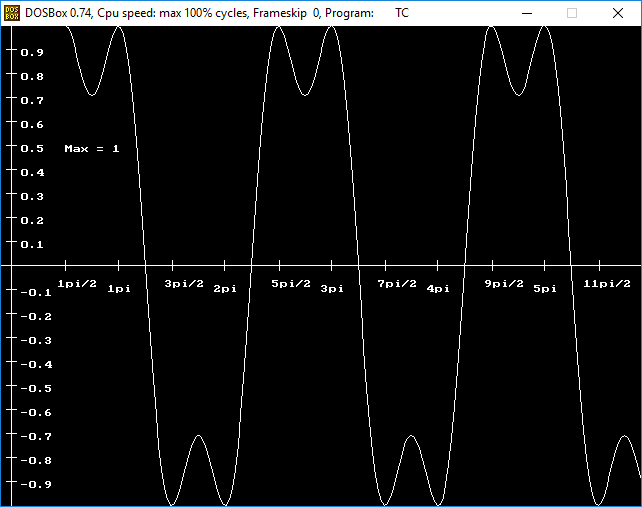
Task: Click the 0.1 y-axis label
Action: click(x=32, y=244)
